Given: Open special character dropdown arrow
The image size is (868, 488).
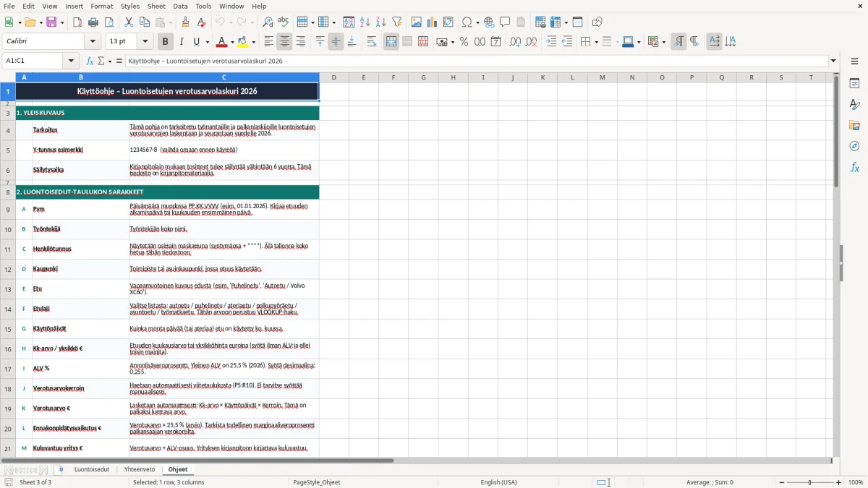Looking at the screenshot, I should click(x=477, y=22).
